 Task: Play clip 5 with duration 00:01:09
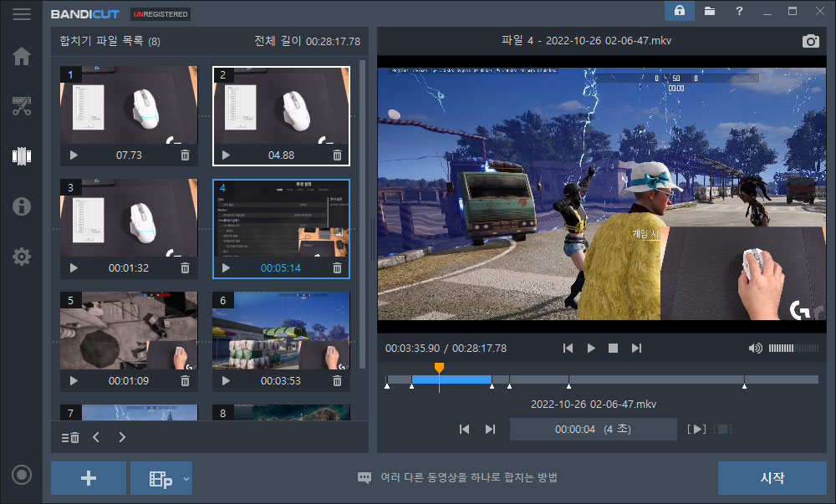(74, 381)
